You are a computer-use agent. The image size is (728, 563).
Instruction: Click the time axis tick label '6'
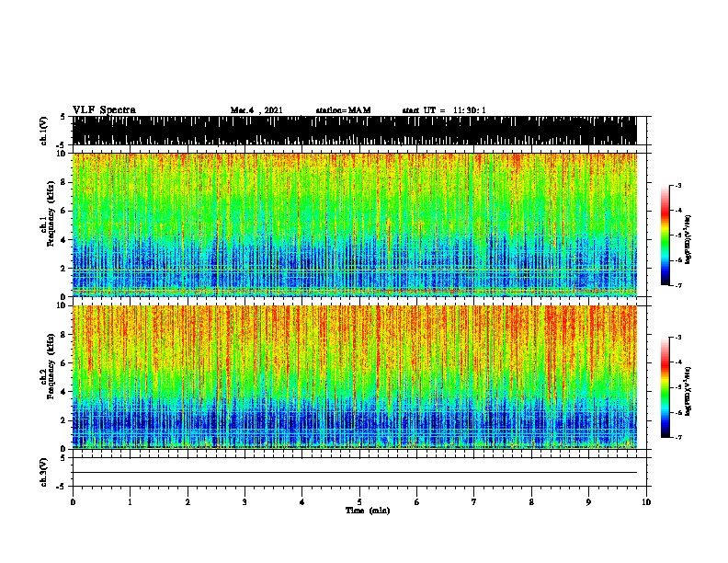[417, 502]
